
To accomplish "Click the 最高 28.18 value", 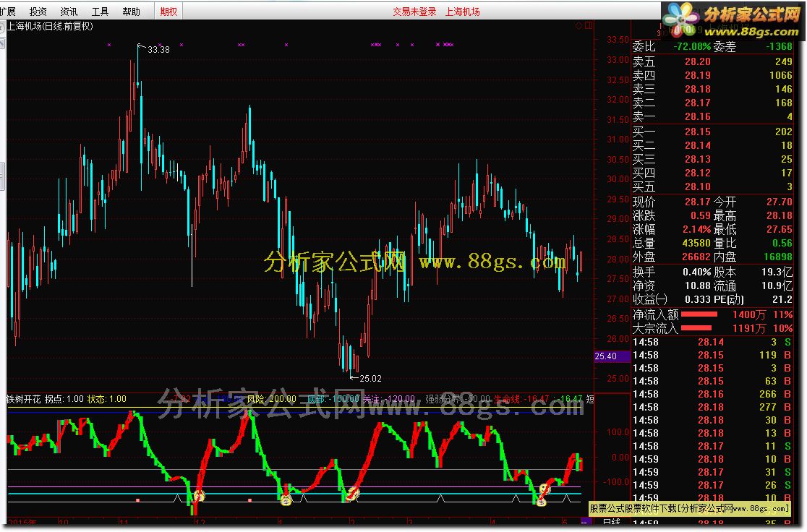I will 780,216.
